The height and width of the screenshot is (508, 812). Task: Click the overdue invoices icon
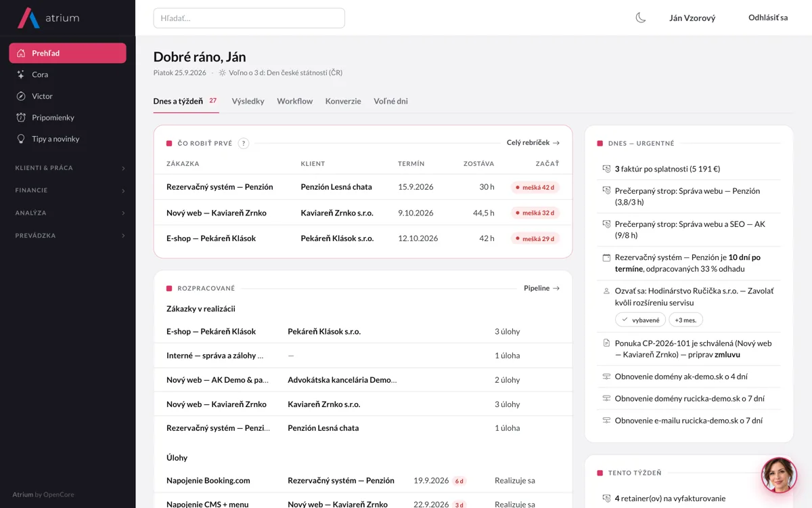[606, 169]
